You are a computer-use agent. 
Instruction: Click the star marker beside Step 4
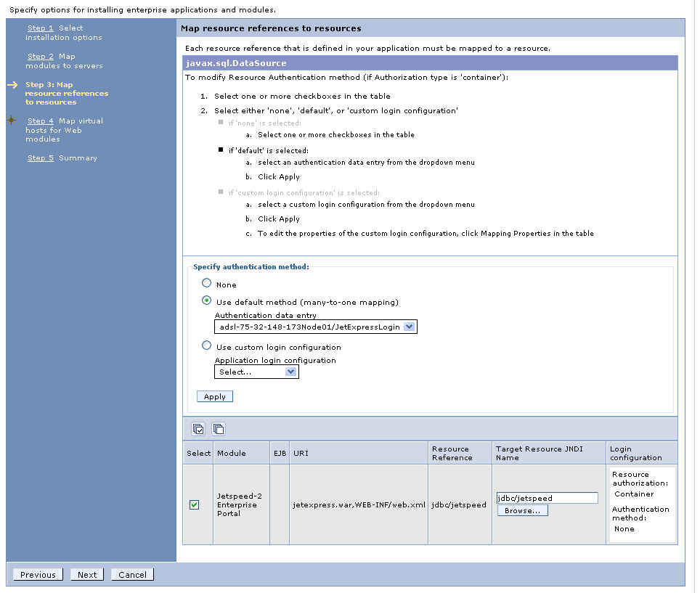click(12, 120)
